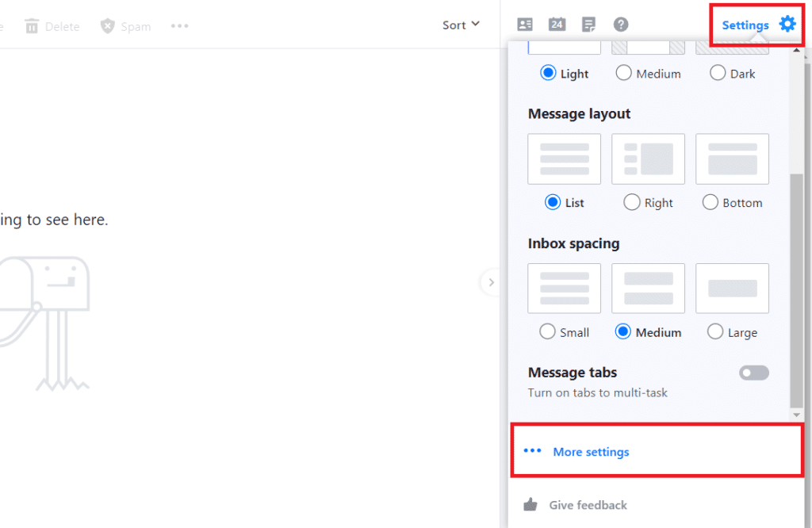Click the Help question mark icon

click(621, 25)
